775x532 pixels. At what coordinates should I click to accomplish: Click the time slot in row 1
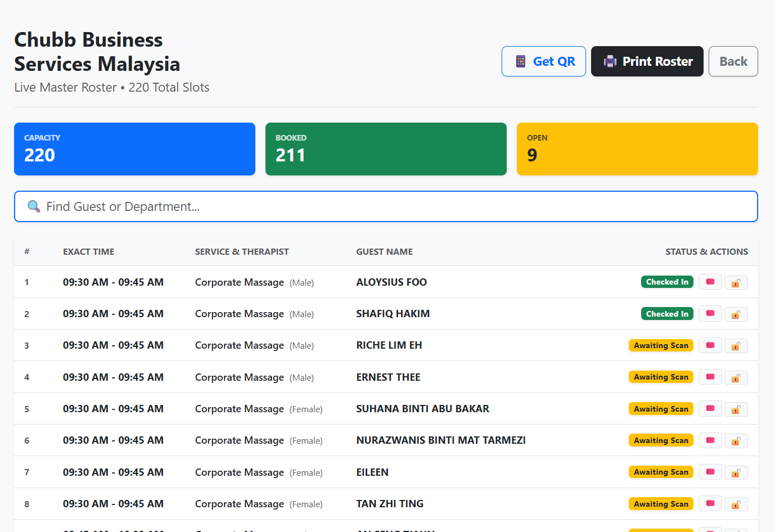(x=113, y=282)
